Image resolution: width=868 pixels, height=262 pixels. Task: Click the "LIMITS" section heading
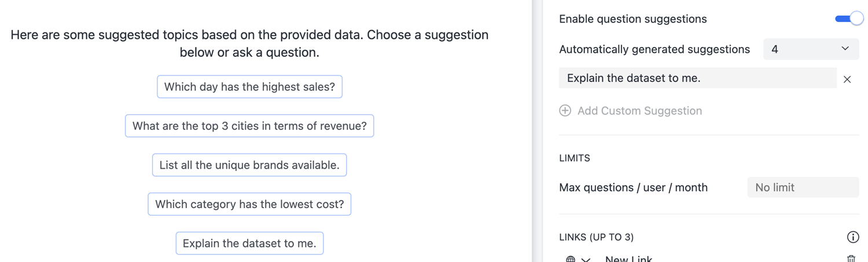pos(574,158)
